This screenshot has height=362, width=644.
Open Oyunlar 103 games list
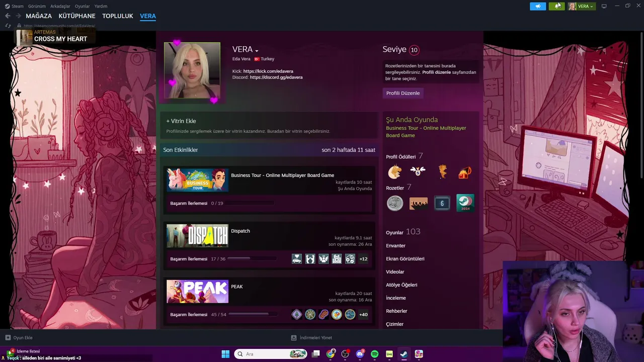[403, 232]
